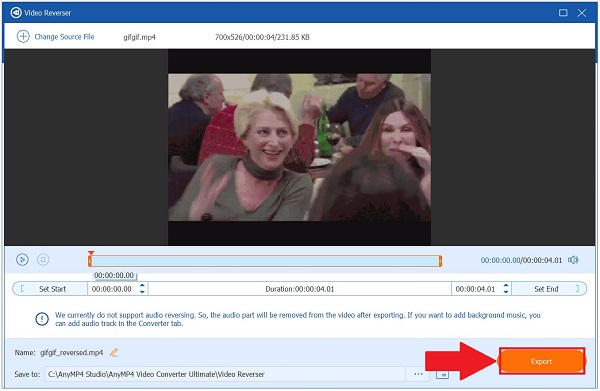Click the 00:00:00.00 tooltip below playhead
This screenshot has width=600, height=391.
point(114,275)
